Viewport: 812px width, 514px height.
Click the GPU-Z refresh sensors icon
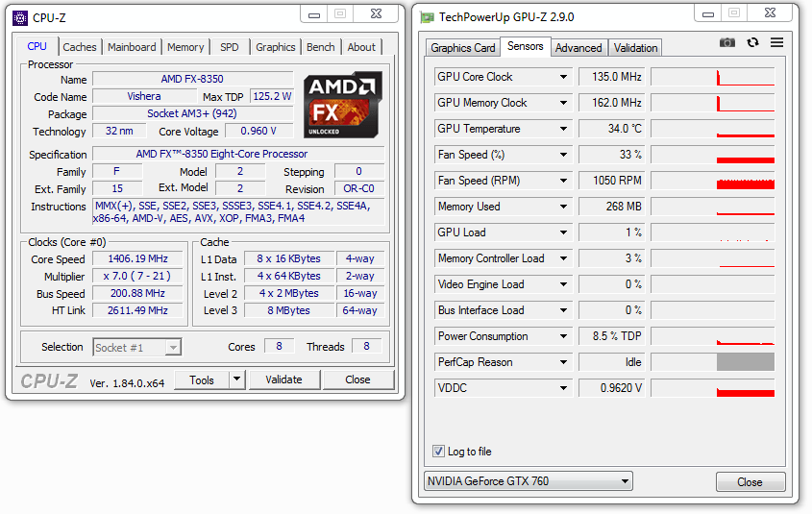coord(752,42)
